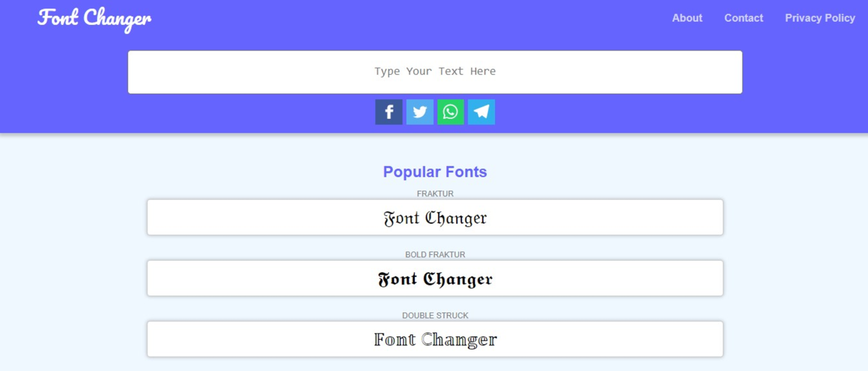Image resolution: width=868 pixels, height=371 pixels.
Task: Share text via the Telegram icon
Action: pyautogui.click(x=481, y=111)
